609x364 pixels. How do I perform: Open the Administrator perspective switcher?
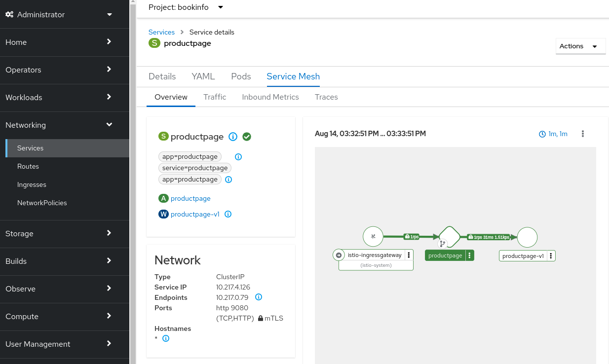[59, 14]
